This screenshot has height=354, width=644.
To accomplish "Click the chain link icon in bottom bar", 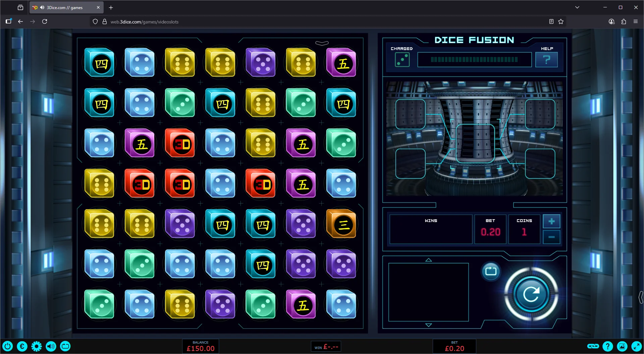I will coord(593,346).
